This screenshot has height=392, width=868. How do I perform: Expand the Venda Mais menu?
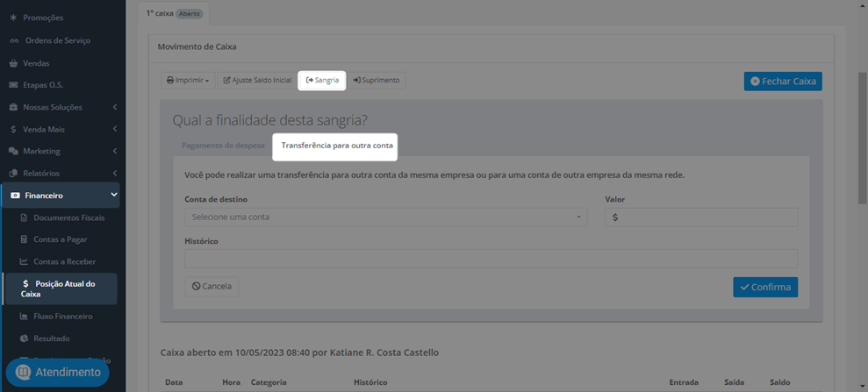60,130
